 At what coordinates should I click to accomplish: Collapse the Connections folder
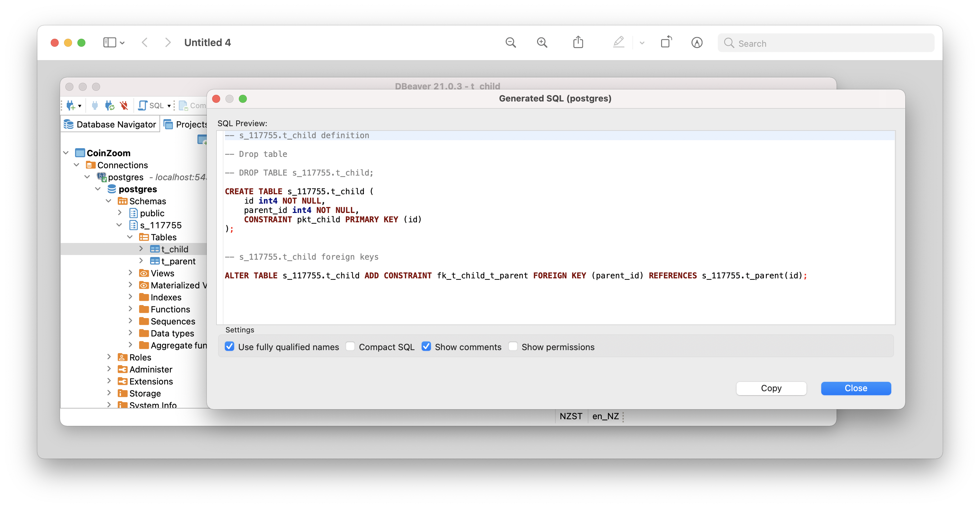76,165
